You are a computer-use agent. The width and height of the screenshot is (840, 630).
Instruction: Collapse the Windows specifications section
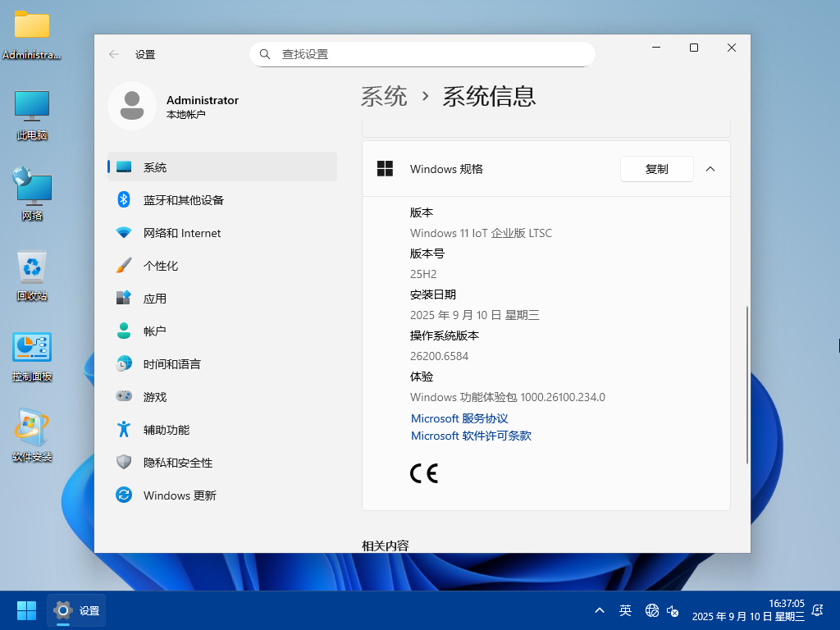[x=710, y=169]
